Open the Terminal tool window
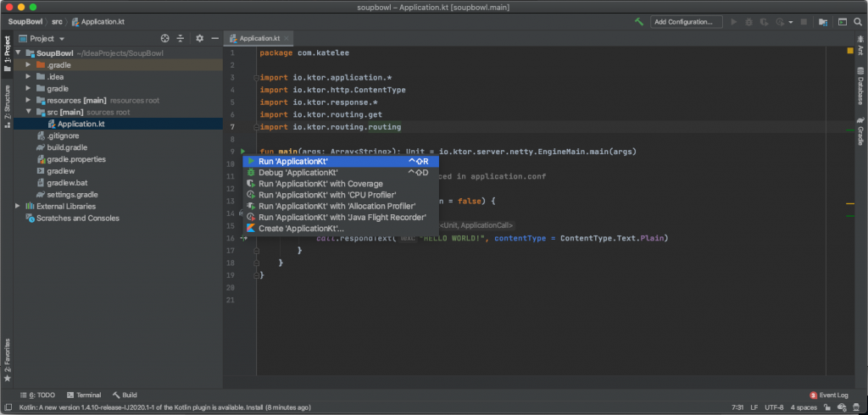This screenshot has height=415, width=868. coord(84,395)
